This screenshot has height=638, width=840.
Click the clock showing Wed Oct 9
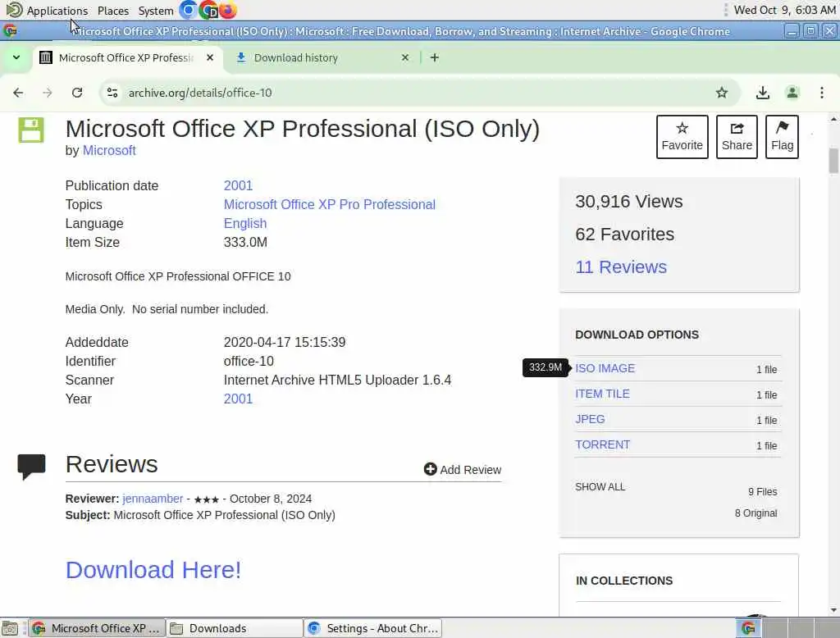point(784,10)
